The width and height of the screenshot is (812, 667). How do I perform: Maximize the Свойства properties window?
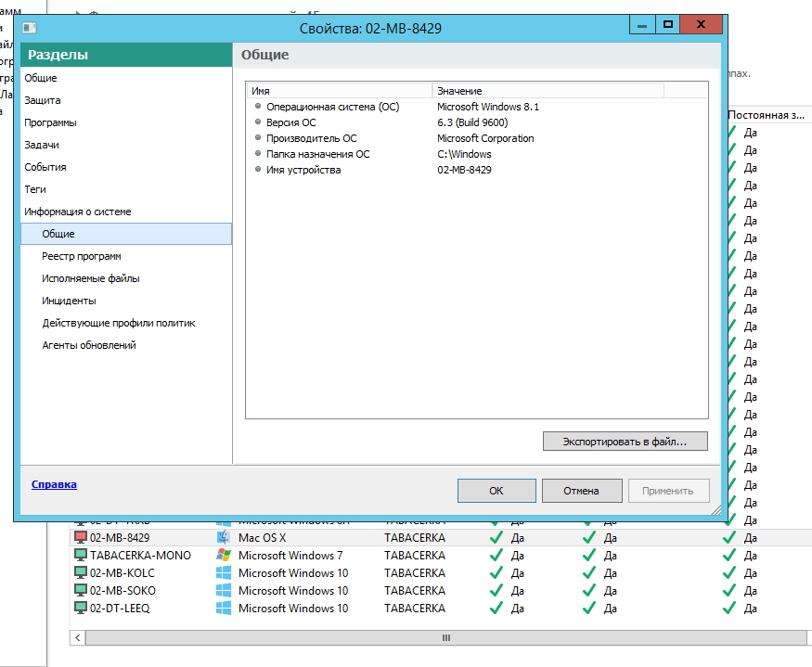(668, 24)
